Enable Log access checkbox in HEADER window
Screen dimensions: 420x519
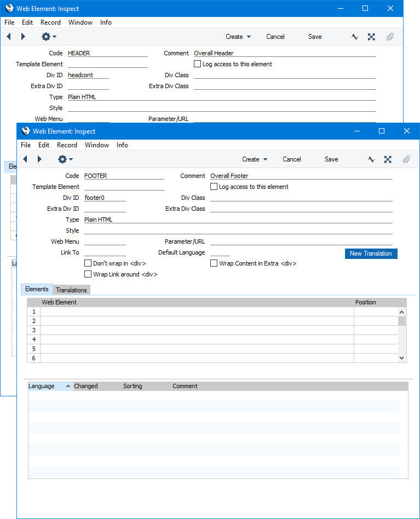pos(197,64)
